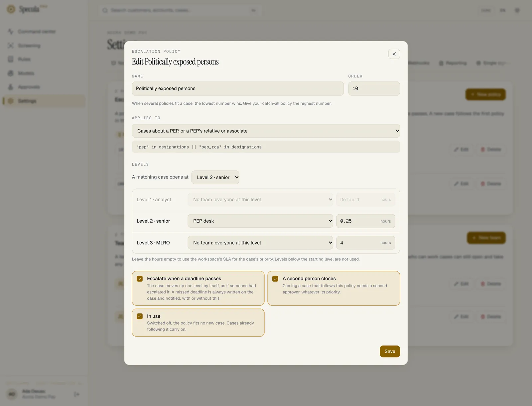Click the Name field with Politically exposed persons
The image size is (532, 406).
point(238,88)
